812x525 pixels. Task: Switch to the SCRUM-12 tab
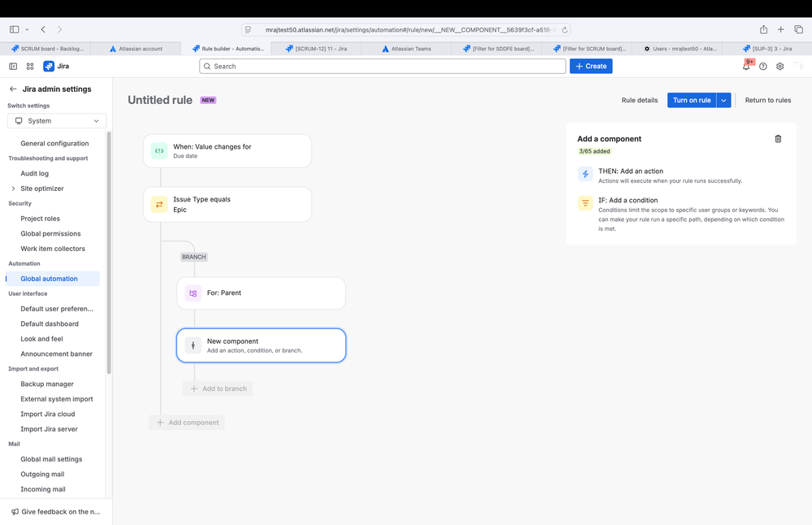tap(316, 49)
